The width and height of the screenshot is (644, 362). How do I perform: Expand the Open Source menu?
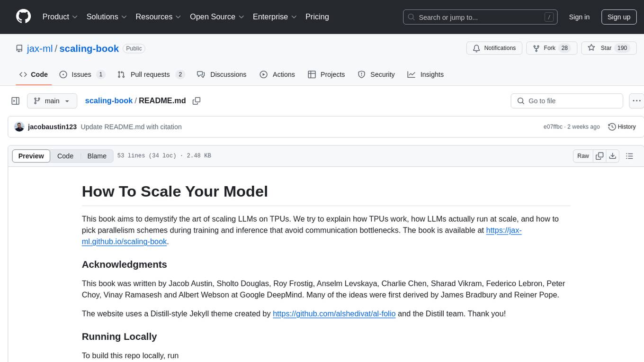coord(217,17)
